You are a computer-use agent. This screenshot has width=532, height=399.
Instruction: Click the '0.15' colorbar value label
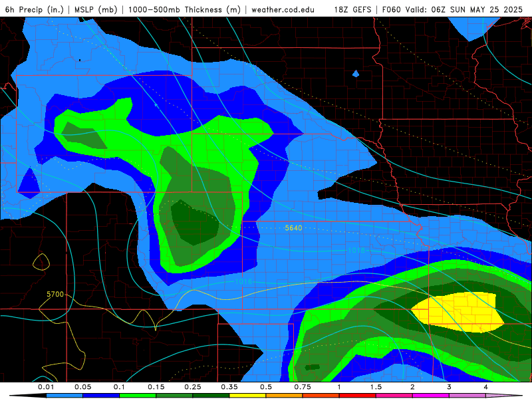click(x=156, y=387)
